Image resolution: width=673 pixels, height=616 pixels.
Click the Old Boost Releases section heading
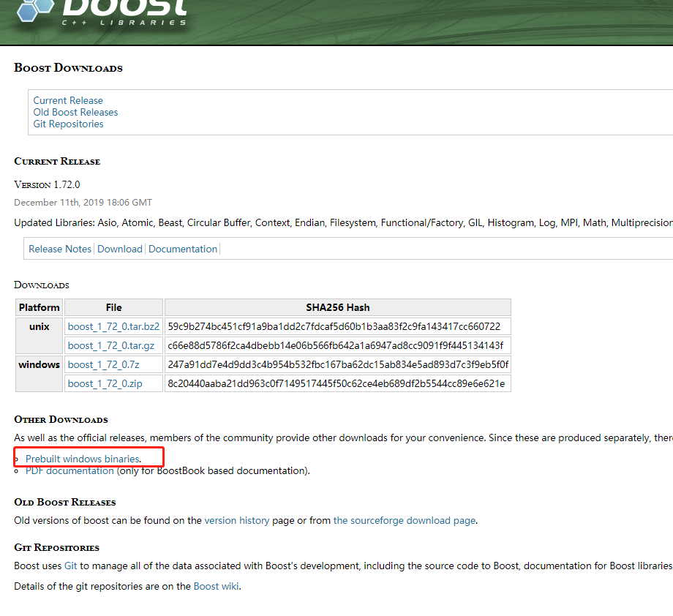coord(65,503)
